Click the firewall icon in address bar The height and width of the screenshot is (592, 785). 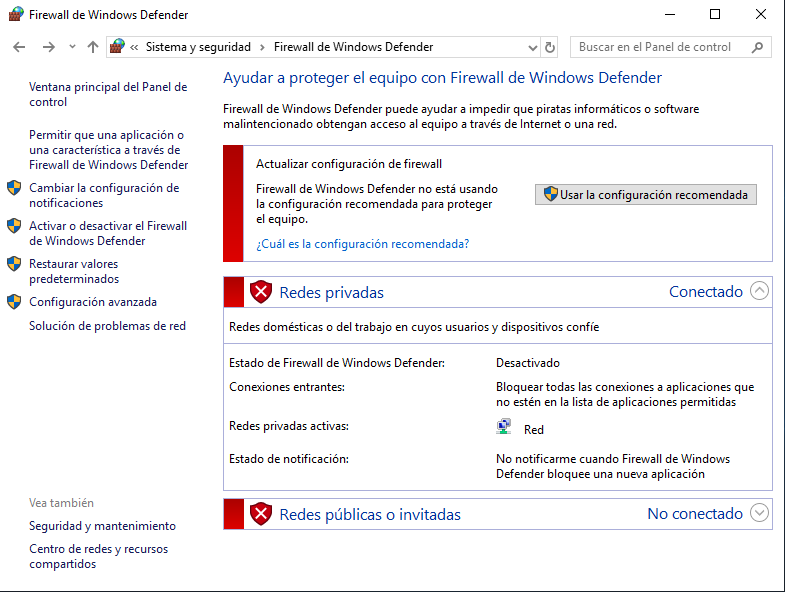117,47
